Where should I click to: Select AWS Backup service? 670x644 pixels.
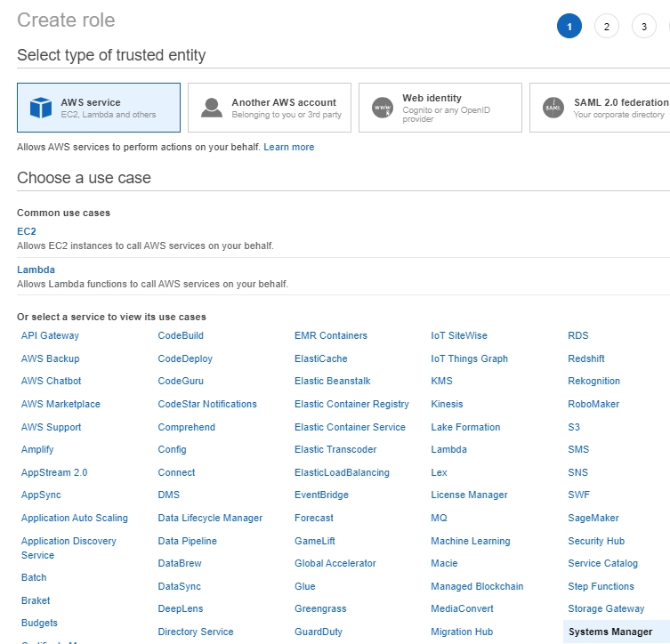pos(51,358)
